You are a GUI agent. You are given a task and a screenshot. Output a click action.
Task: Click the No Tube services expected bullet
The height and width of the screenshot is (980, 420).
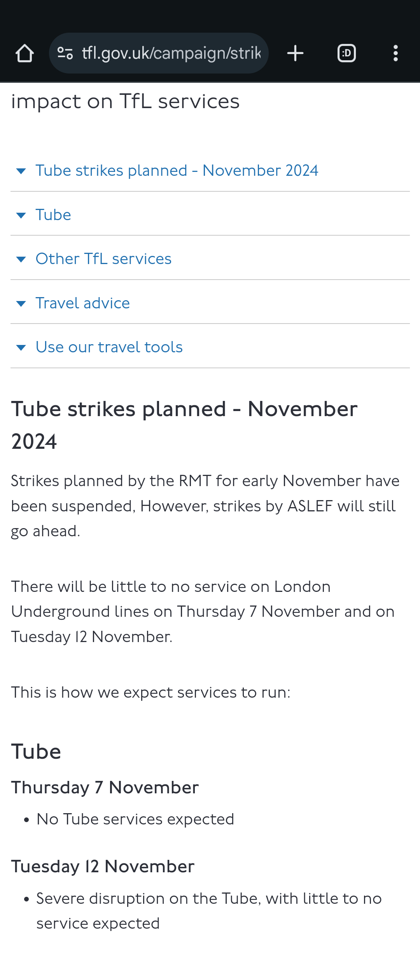135,819
